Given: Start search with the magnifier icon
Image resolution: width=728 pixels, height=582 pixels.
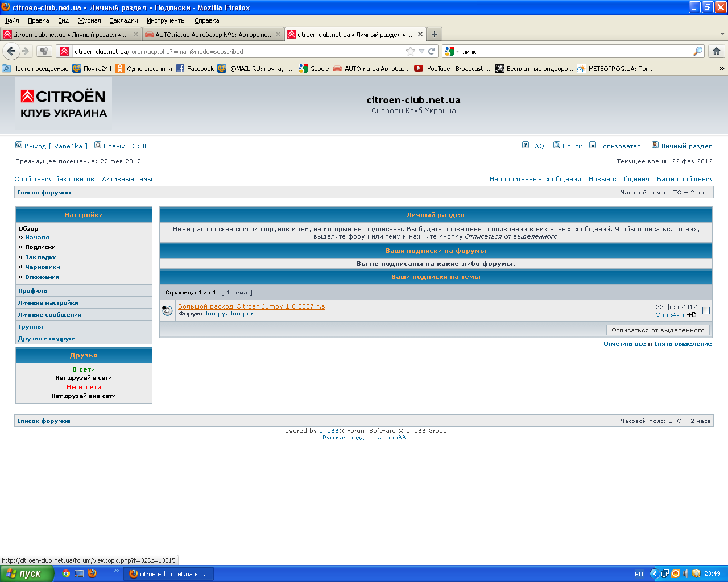Looking at the screenshot, I should (698, 51).
